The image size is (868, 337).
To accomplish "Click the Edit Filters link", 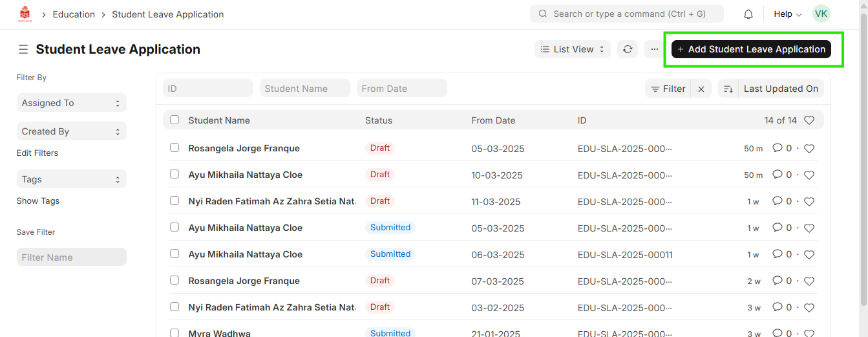I will point(37,153).
